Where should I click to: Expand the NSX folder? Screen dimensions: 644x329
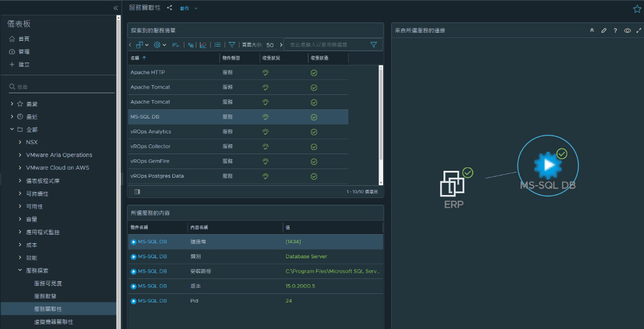[20, 142]
